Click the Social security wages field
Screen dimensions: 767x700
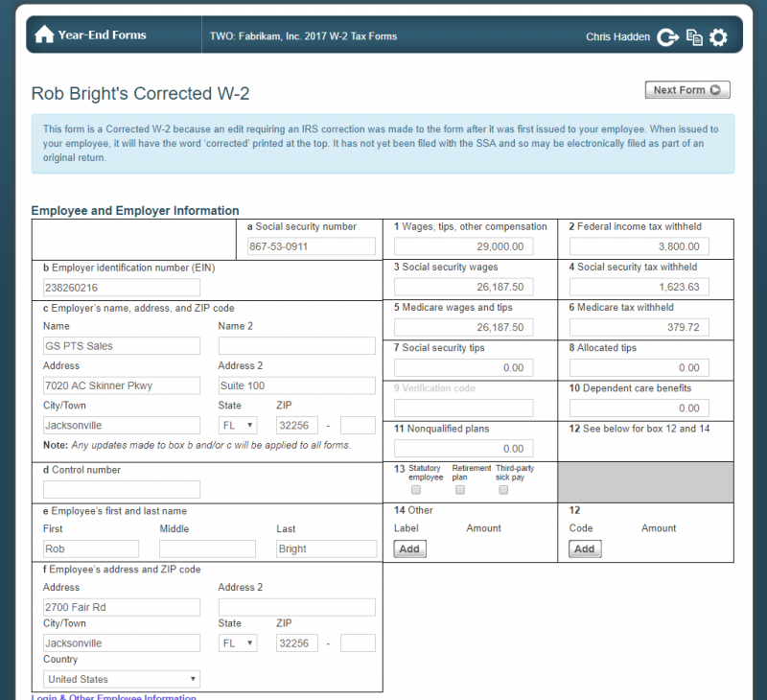click(464, 287)
